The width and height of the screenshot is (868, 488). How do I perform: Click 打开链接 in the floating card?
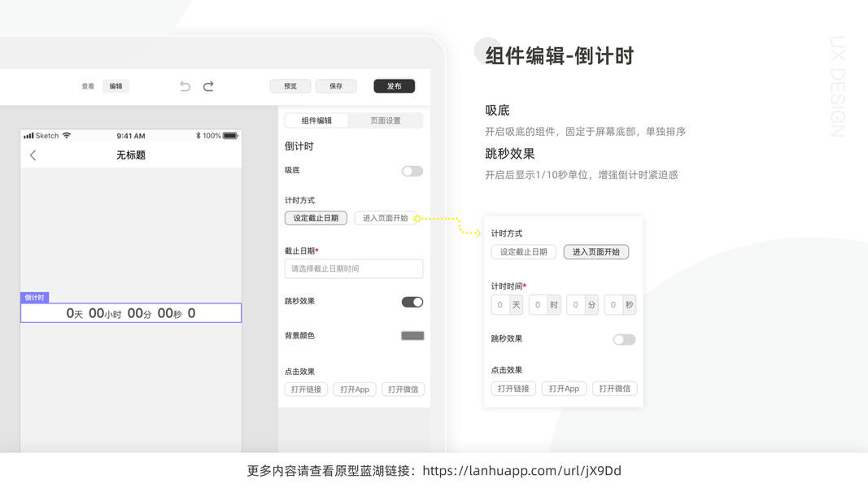point(513,389)
